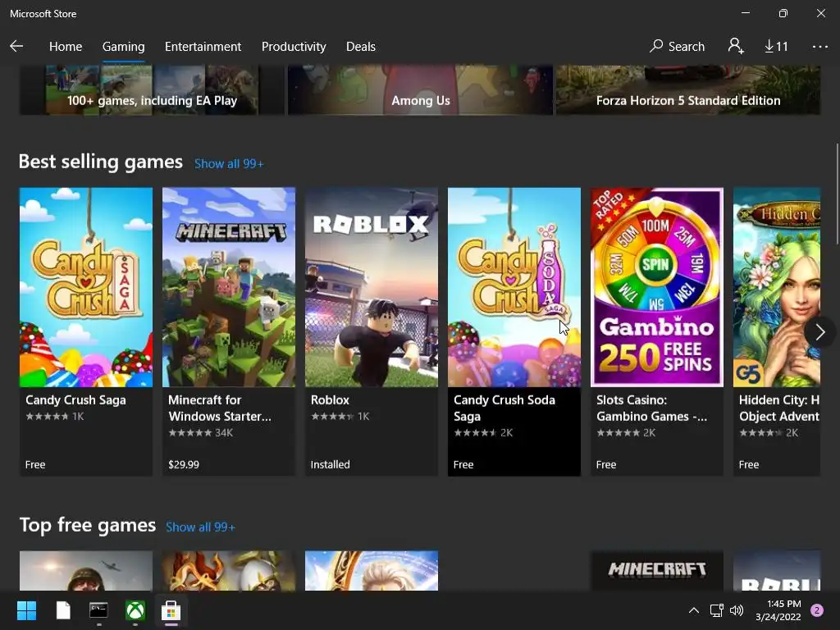840x630 pixels.
Task: Go to the Deals tab
Action: click(x=361, y=47)
